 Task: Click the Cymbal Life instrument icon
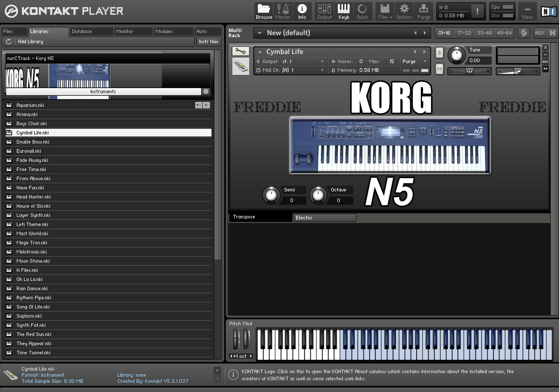[241, 66]
